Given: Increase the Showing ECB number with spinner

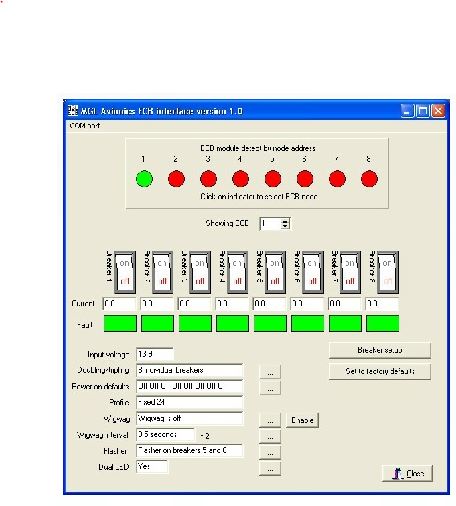Looking at the screenshot, I should pos(285,221).
